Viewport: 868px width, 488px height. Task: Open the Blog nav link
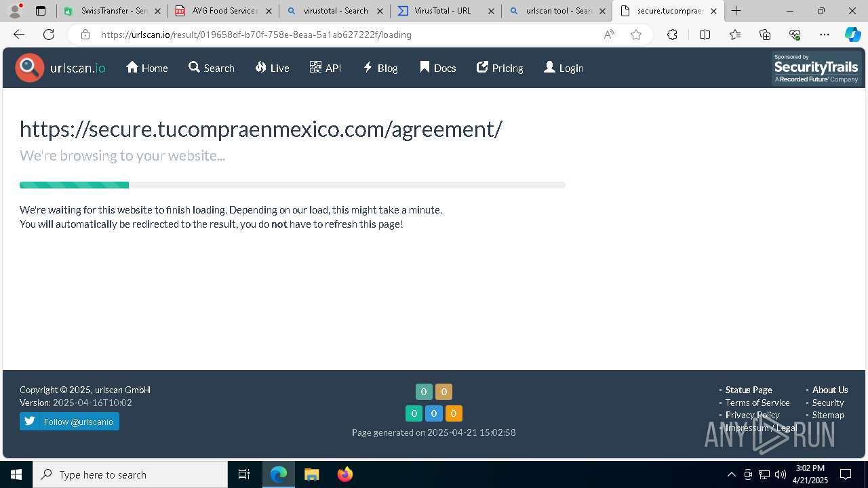(380, 68)
